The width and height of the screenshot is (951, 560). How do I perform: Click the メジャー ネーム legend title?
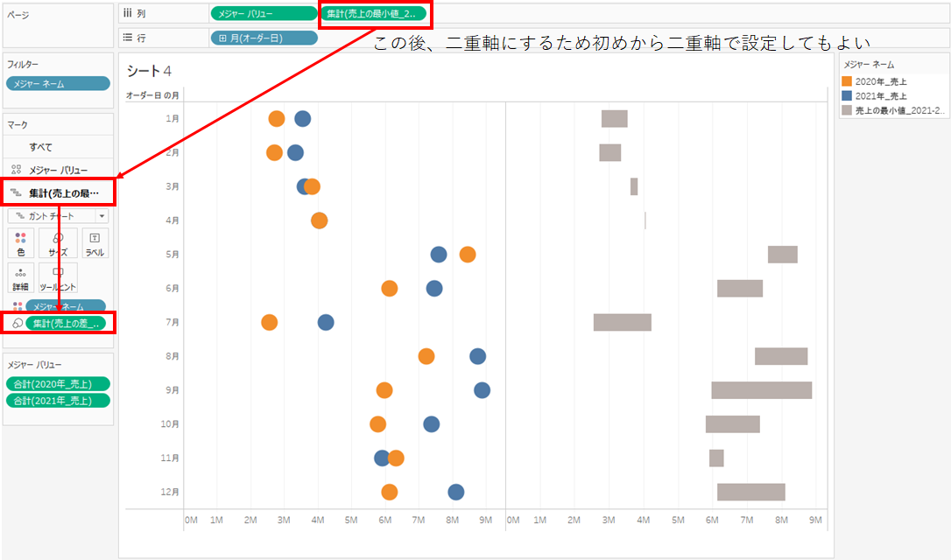pos(869,64)
